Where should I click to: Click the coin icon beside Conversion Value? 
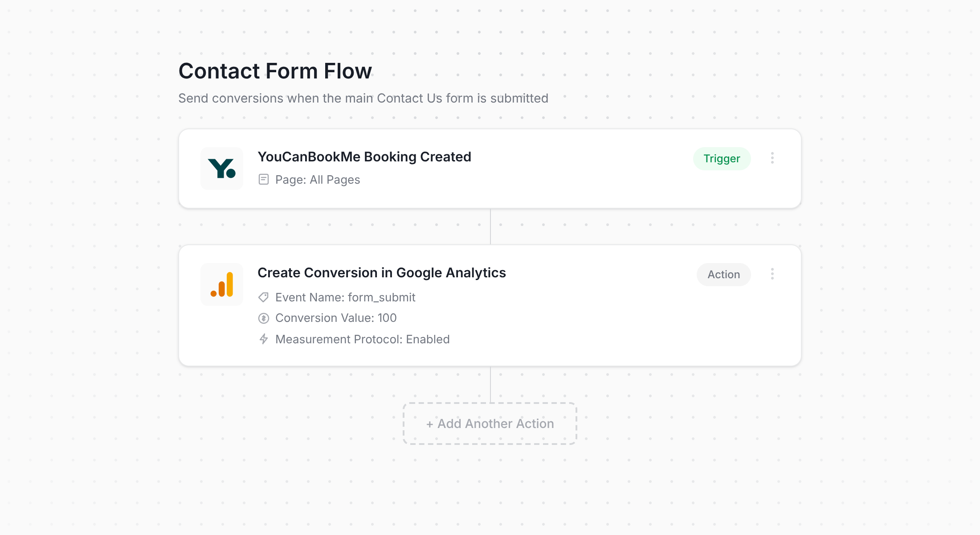[x=263, y=318]
